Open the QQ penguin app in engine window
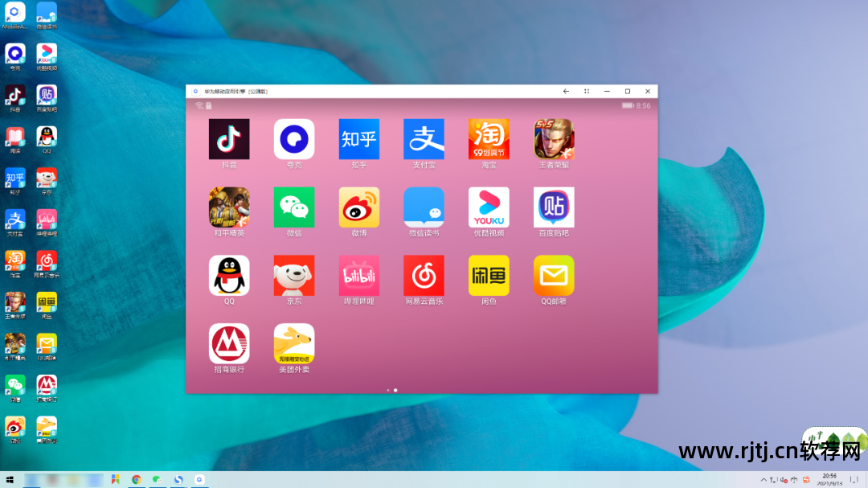The height and width of the screenshot is (488, 868). tap(228, 275)
